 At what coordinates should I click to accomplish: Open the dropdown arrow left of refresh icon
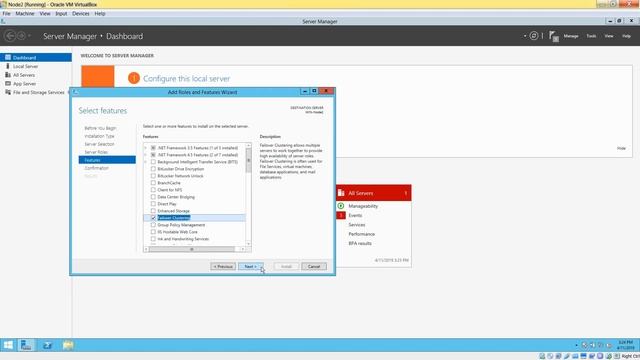tap(525, 36)
